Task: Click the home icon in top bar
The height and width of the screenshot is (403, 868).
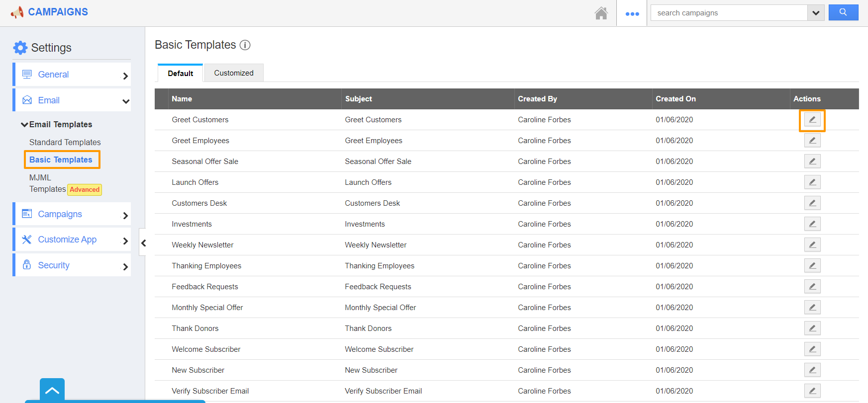Action: coord(601,13)
